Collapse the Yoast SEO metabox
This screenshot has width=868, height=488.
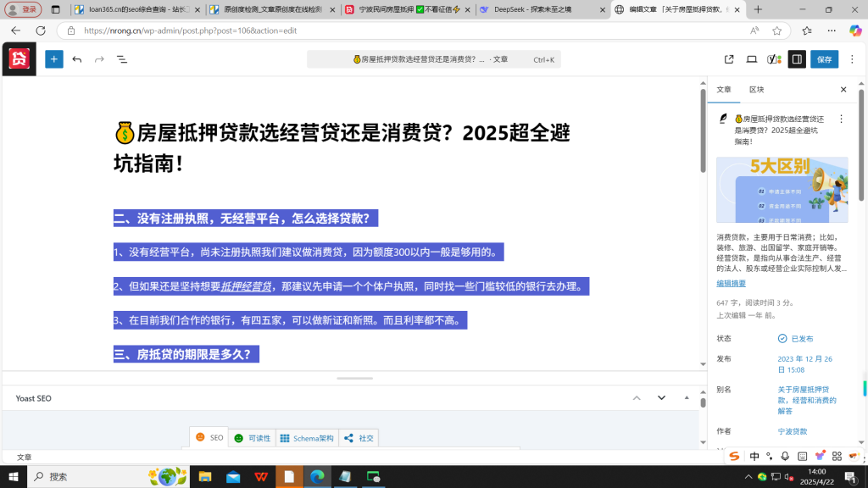(687, 398)
